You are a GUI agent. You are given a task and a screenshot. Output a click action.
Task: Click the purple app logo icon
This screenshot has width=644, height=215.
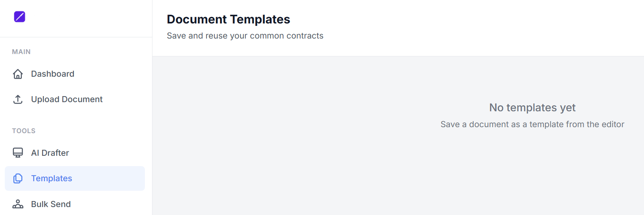(19, 17)
